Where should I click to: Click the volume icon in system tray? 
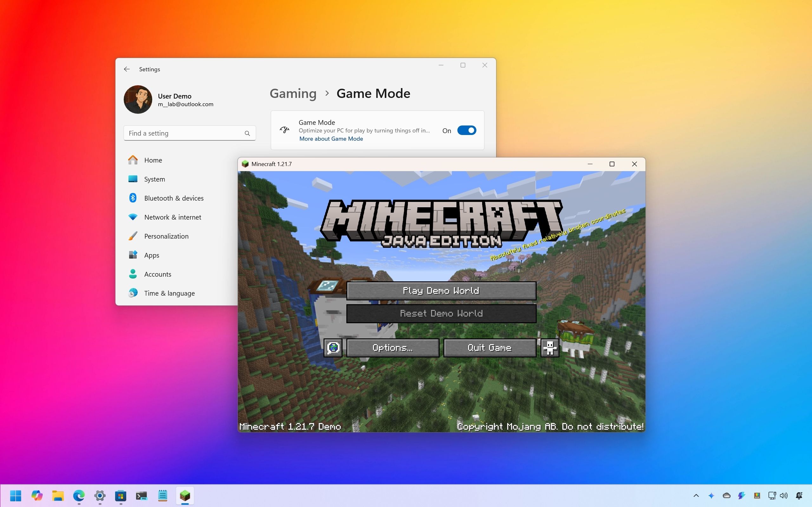(x=784, y=495)
